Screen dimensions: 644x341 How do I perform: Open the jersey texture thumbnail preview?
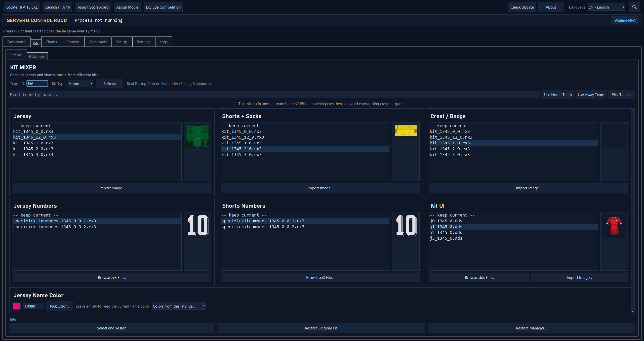(197, 136)
